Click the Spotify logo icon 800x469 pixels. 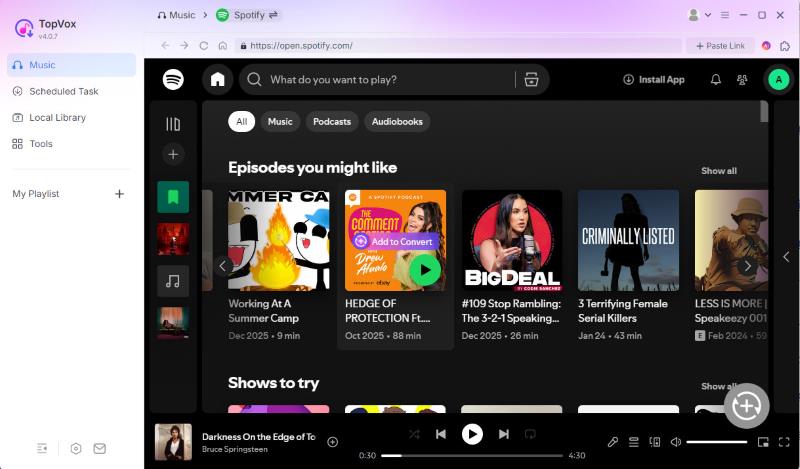tap(173, 80)
